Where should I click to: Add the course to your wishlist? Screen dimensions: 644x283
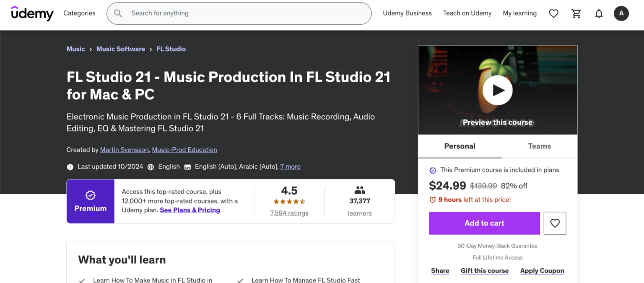[x=555, y=223]
